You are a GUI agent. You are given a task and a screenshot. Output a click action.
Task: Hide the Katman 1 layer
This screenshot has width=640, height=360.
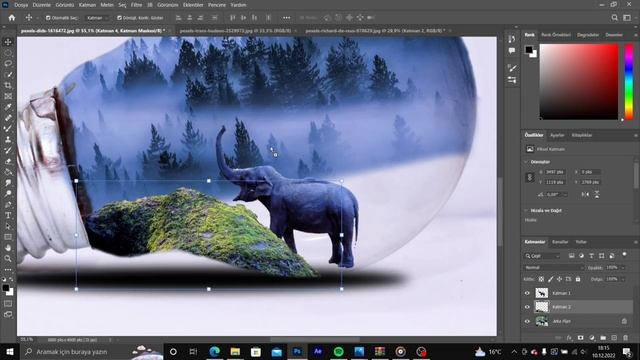click(x=527, y=293)
